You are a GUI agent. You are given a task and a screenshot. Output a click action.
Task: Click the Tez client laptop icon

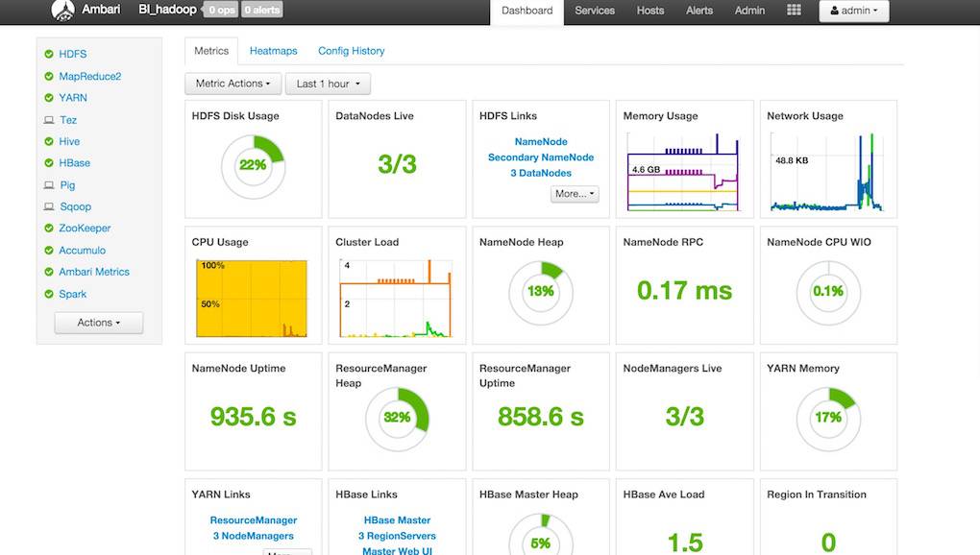[49, 120]
